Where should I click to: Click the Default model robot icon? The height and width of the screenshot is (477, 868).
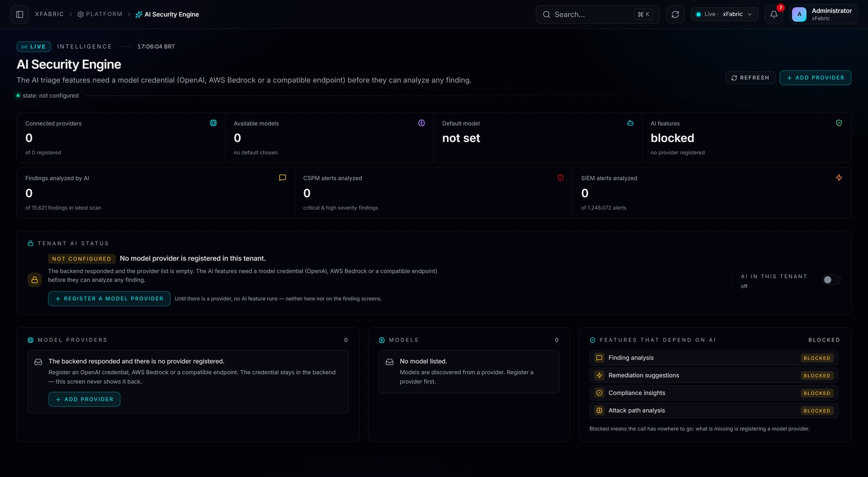(x=630, y=123)
